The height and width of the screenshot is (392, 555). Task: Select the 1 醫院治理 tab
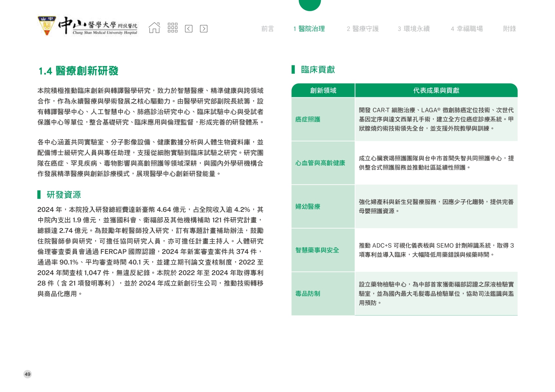[x=309, y=29]
